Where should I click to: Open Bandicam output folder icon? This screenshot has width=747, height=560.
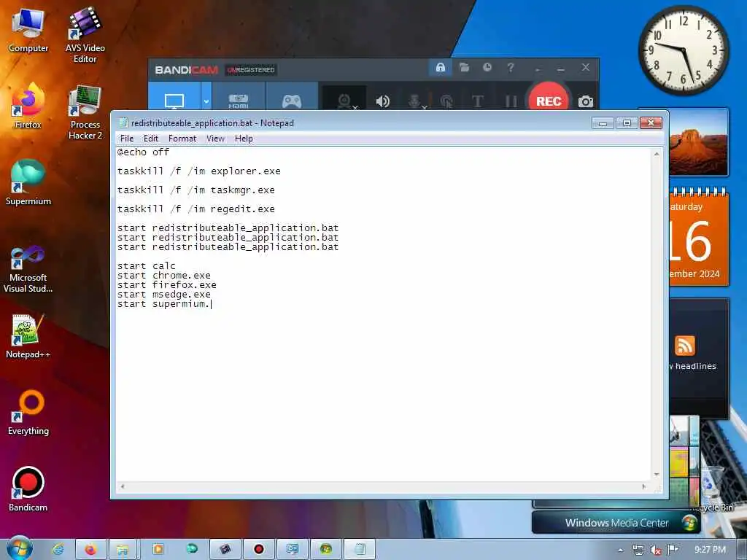coord(464,68)
